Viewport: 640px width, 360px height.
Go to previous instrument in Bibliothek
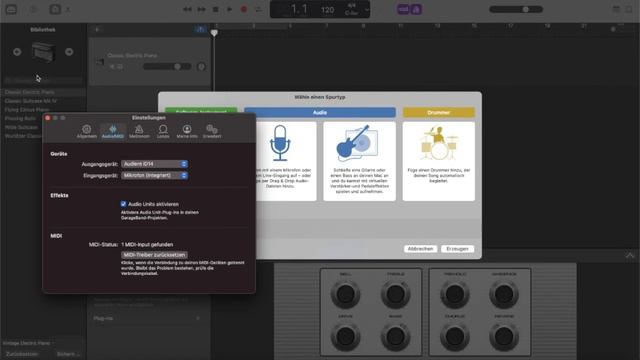[17, 52]
